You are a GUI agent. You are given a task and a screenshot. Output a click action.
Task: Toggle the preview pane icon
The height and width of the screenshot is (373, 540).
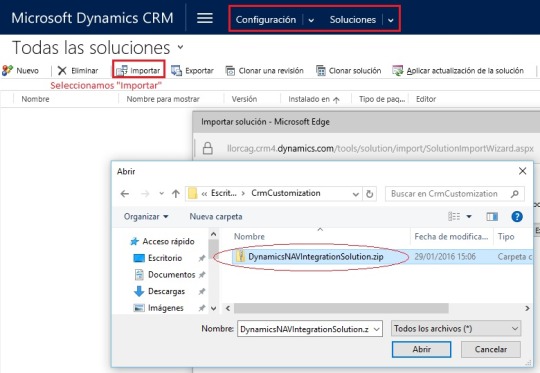pyautogui.click(x=492, y=216)
